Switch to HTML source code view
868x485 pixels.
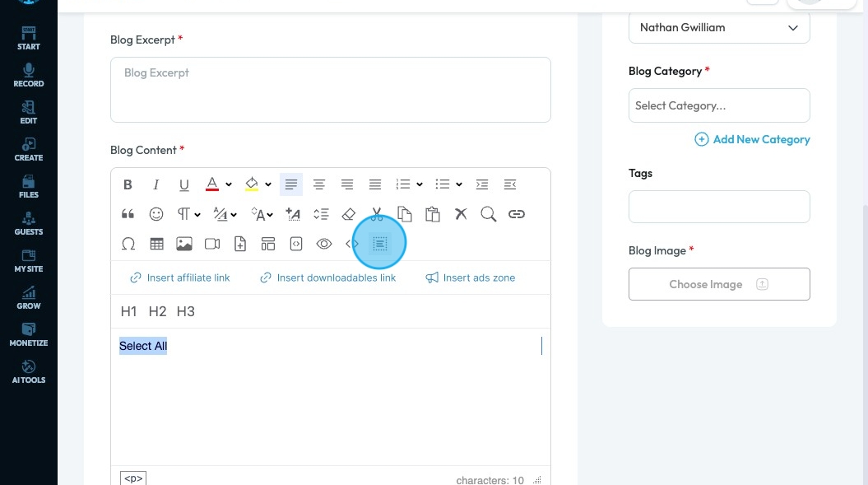point(352,244)
